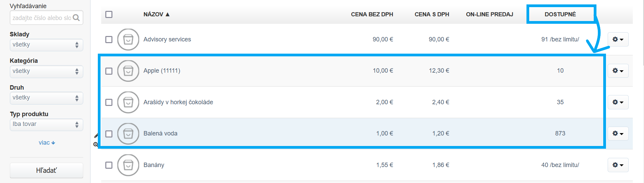Expand the Kategória dropdown
The width and height of the screenshot is (644, 183).
(46, 71)
